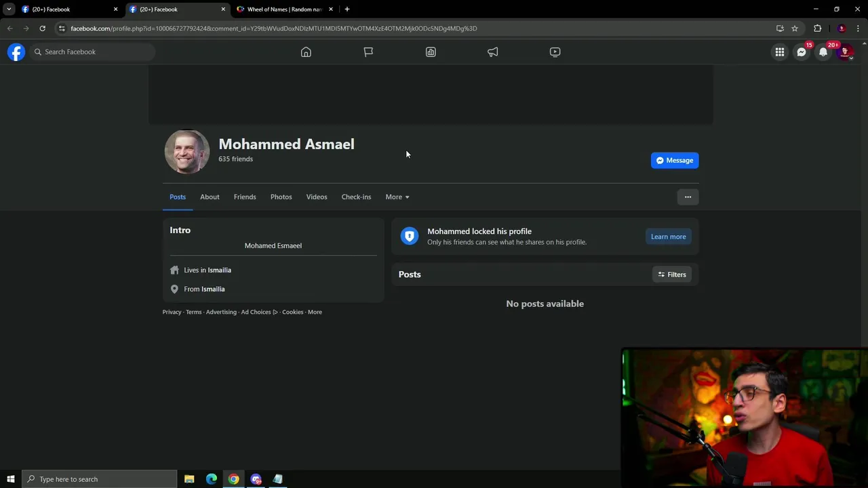The image size is (868, 488).
Task: View site information icon in address bar
Action: click(x=62, y=28)
